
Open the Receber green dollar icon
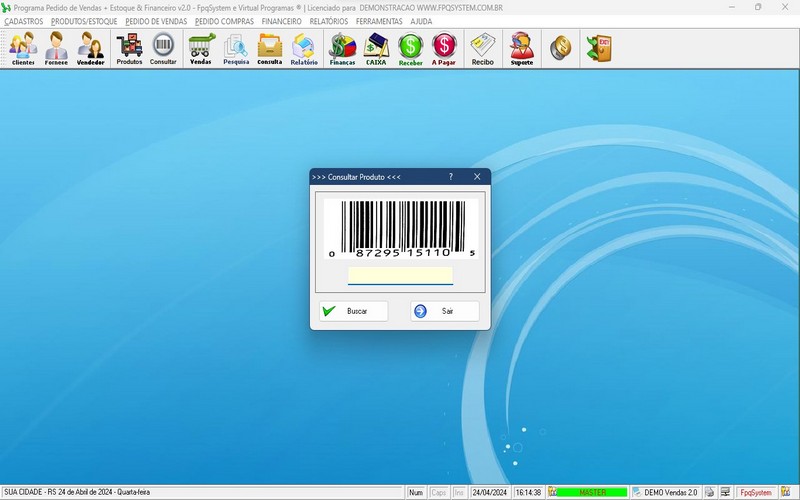click(411, 48)
